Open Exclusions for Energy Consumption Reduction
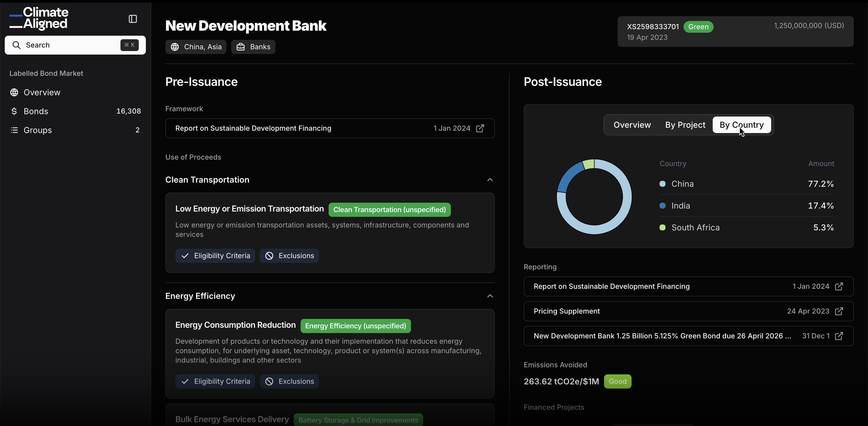Screen dimensions: 868x426 [289, 381]
